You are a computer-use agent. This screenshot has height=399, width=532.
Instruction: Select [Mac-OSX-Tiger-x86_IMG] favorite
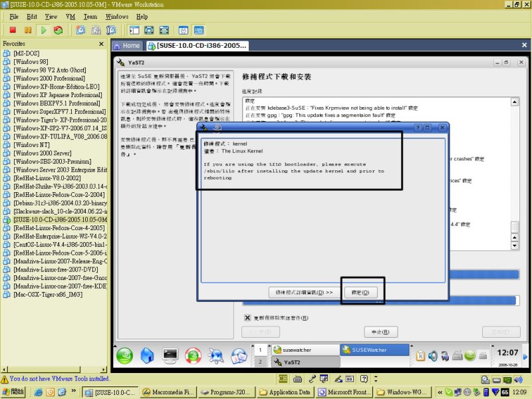[x=48, y=295]
